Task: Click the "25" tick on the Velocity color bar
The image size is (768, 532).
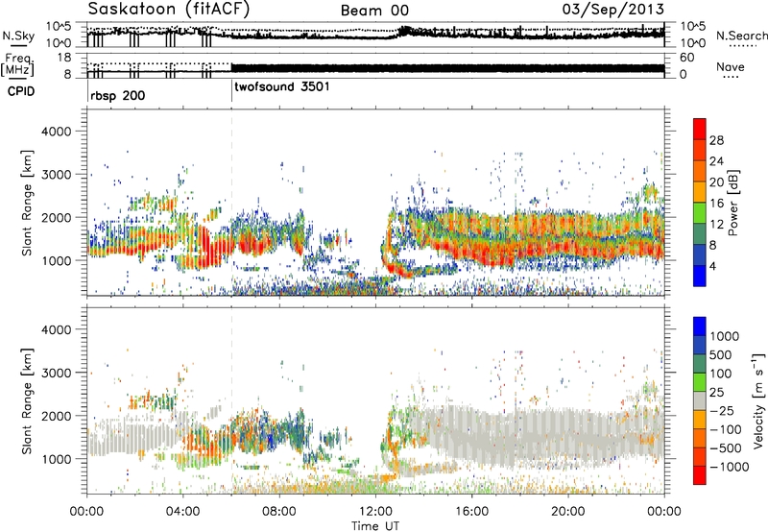Action: coord(716,393)
